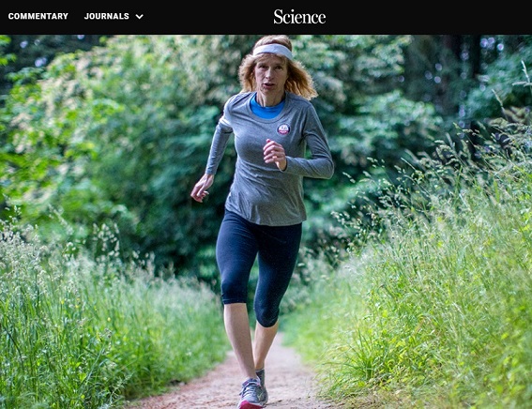532x409 pixels.
Task: Click the runner's white headband in the photo
Action: pyautogui.click(x=273, y=51)
